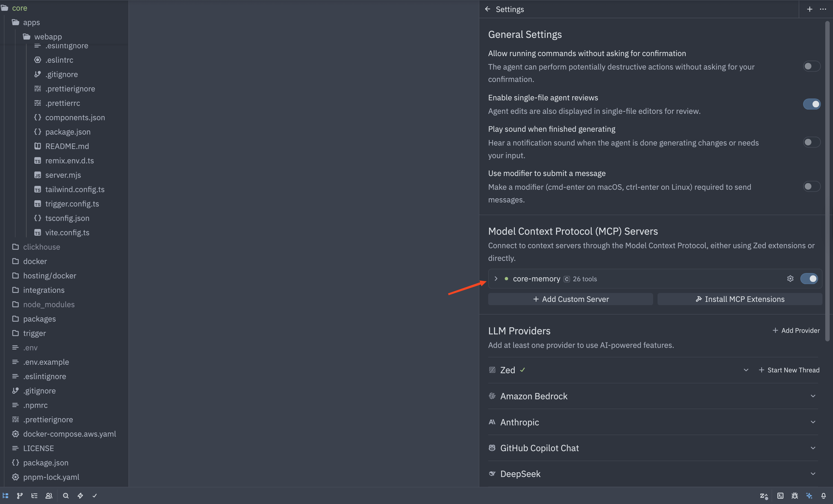Expand the core-memory server details
The image size is (833, 504).
[496, 279]
